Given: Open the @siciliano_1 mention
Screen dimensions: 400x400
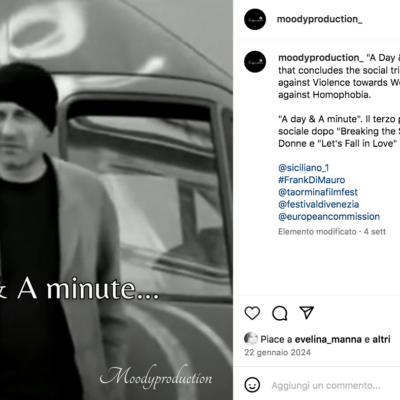Looking at the screenshot, I should 304,167.
